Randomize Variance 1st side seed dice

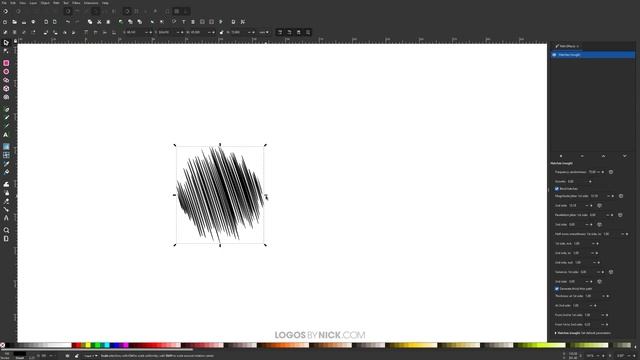pyautogui.click(x=611, y=272)
